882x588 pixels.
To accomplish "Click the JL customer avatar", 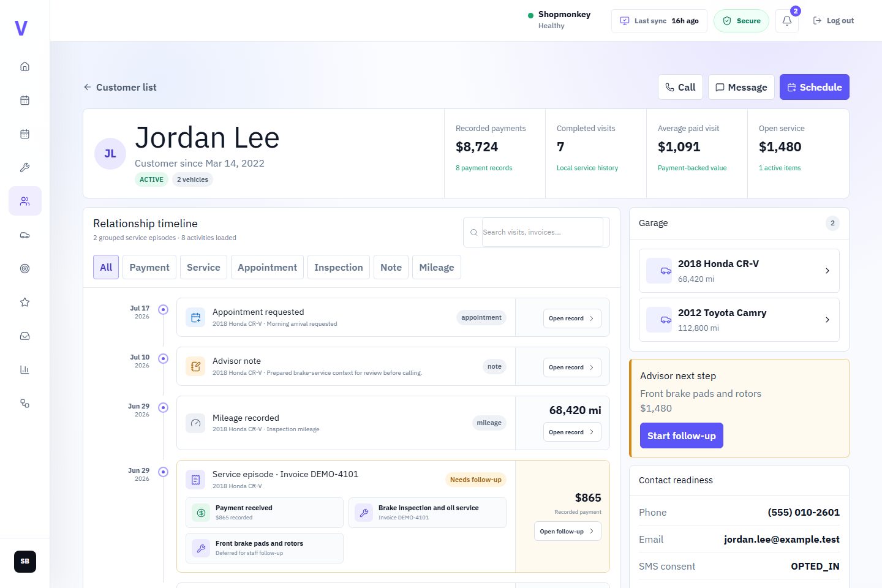I will click(x=110, y=154).
